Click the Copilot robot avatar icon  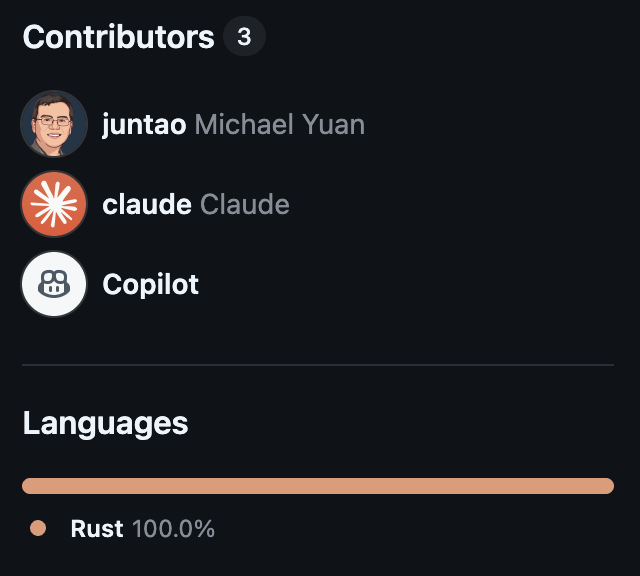point(54,284)
